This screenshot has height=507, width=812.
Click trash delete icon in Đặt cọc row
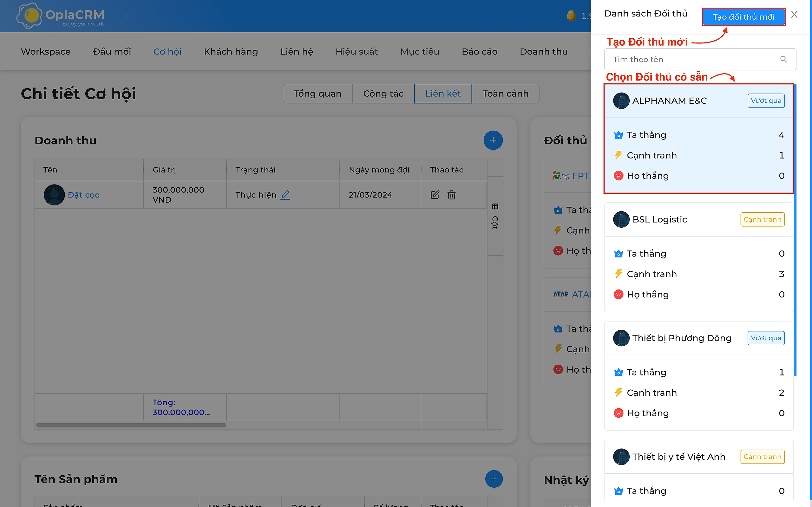[x=451, y=195]
